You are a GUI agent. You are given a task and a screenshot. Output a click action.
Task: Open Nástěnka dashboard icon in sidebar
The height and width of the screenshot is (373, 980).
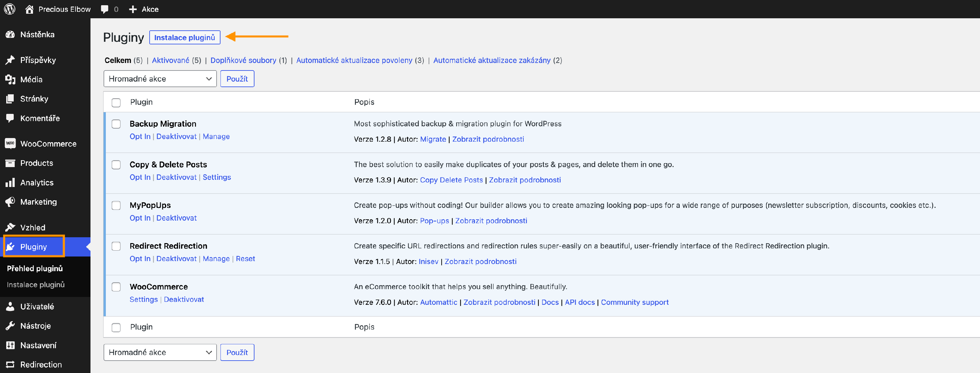(10, 35)
